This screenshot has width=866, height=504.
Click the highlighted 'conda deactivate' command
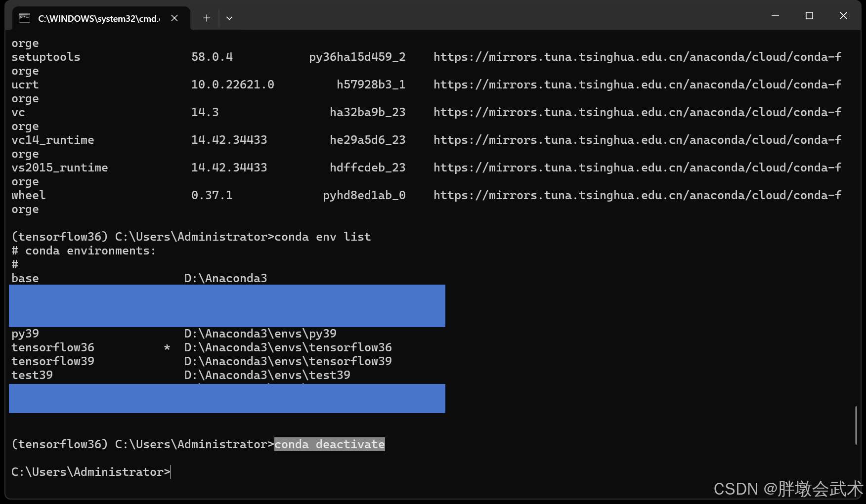point(330,444)
